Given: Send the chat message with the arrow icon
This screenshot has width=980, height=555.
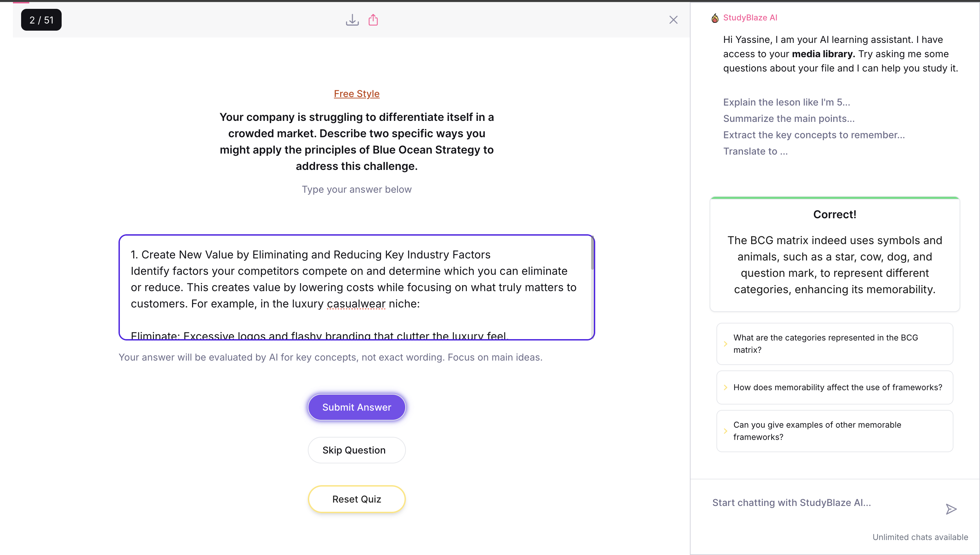Looking at the screenshot, I should pos(951,509).
